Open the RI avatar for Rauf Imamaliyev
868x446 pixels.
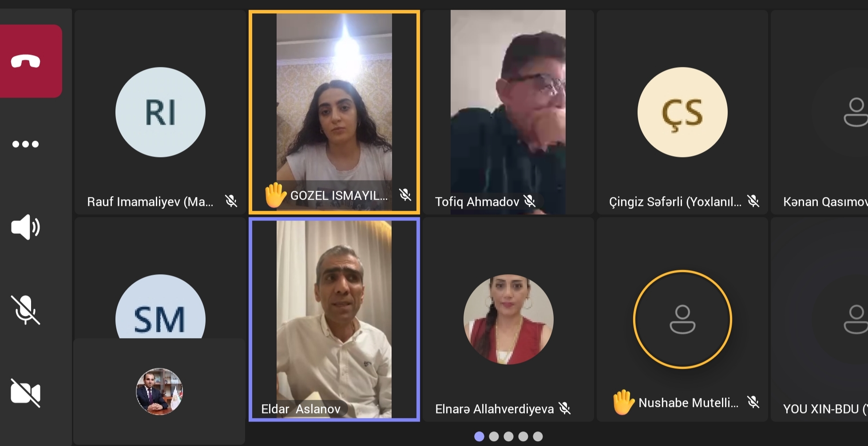tap(160, 112)
